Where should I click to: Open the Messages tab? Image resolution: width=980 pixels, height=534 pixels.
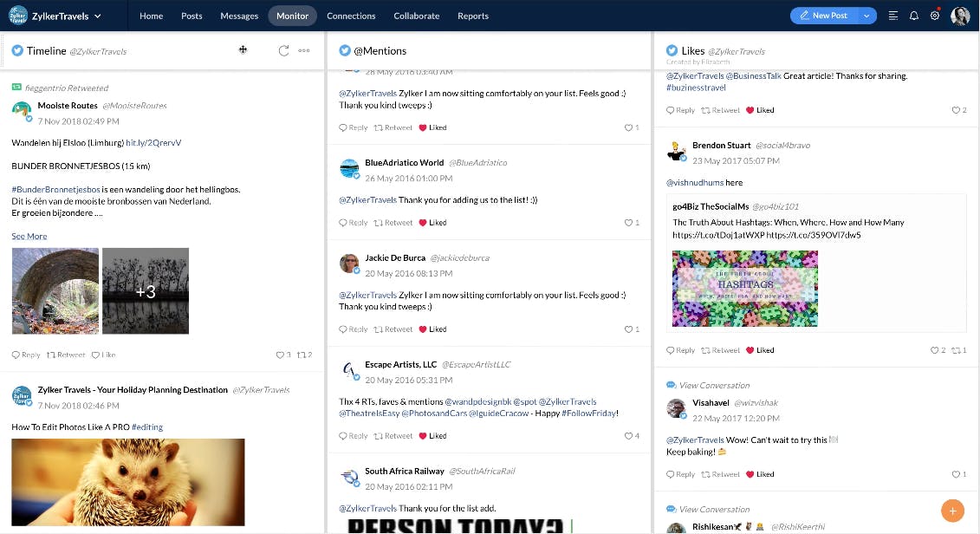click(239, 16)
